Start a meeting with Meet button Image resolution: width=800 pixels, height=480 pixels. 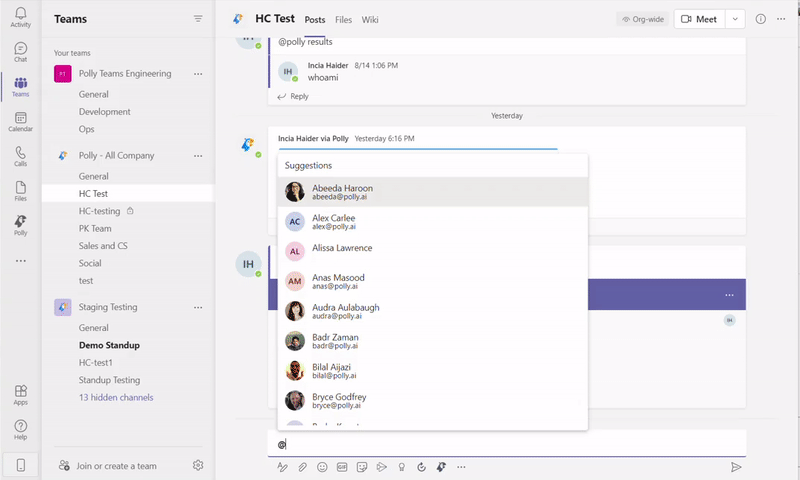pos(698,19)
